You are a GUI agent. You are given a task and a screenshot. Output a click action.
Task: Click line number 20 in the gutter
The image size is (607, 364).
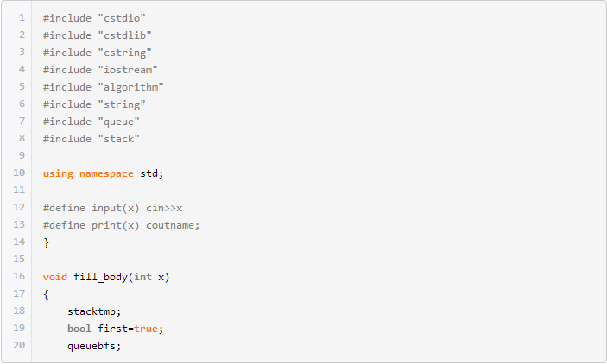[x=19, y=345]
